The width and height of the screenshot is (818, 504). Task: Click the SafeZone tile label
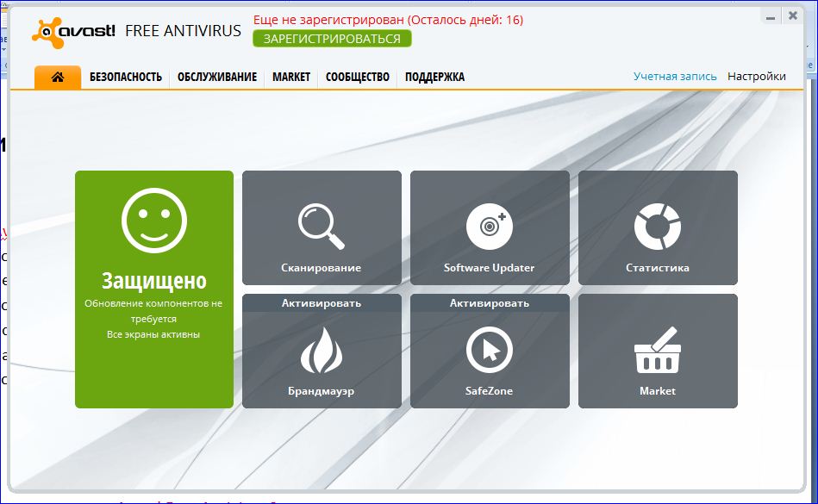(489, 391)
